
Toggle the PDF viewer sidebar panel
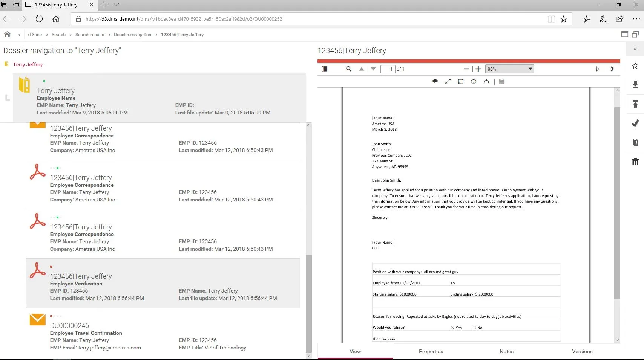tap(325, 69)
